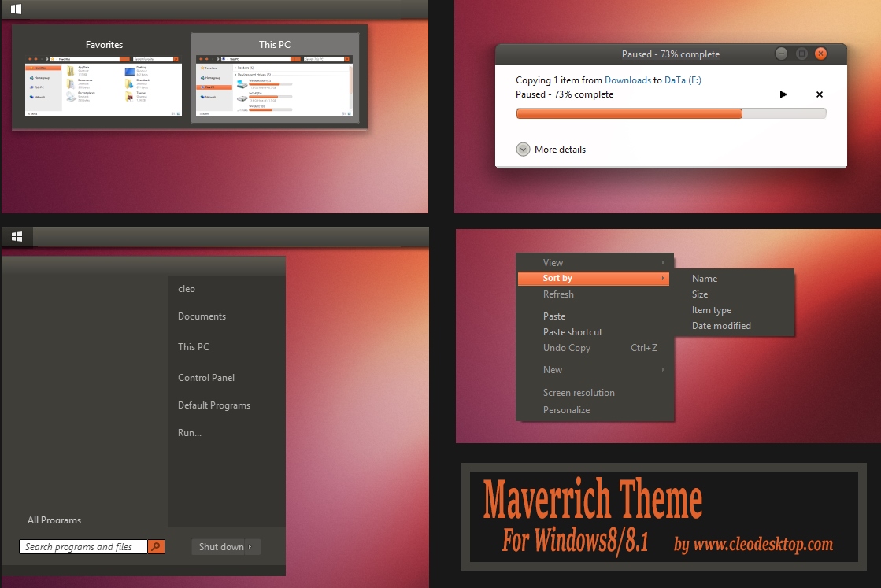Click the Windows logo in the top panel
This screenshot has width=881, height=588.
click(x=17, y=9)
